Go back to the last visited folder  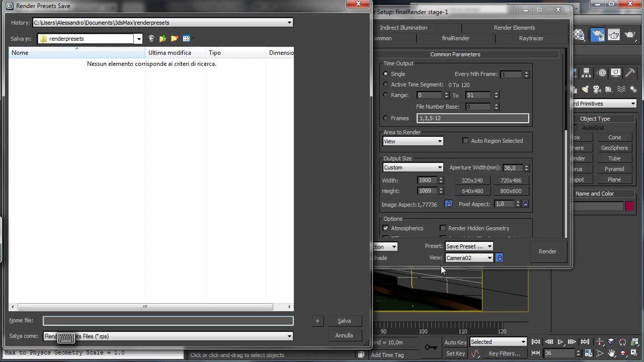(x=151, y=39)
